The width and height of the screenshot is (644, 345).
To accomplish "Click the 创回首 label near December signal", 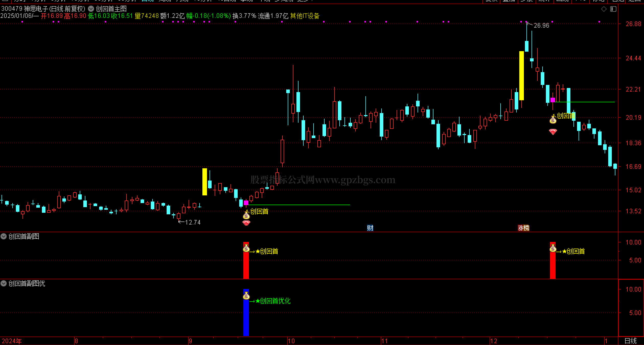I will (x=566, y=116).
